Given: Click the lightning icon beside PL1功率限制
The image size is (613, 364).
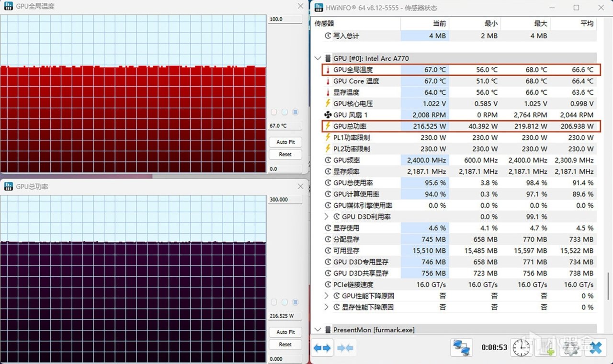Looking at the screenshot, I should point(328,137).
